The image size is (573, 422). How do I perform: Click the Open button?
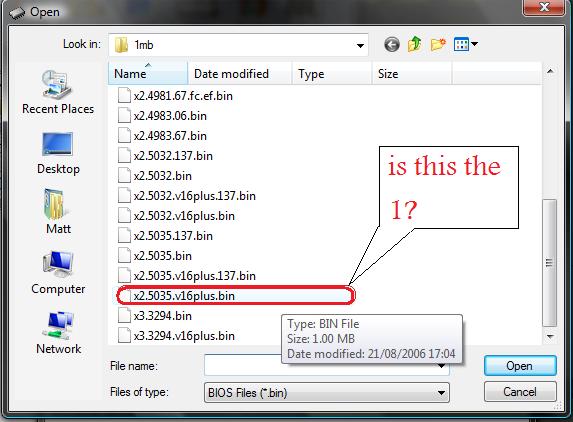520,366
